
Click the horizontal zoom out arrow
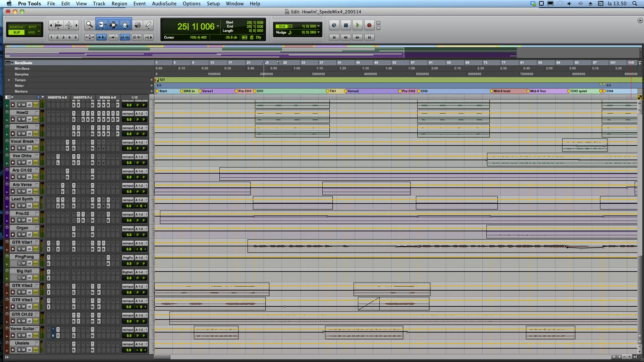click(x=51, y=25)
